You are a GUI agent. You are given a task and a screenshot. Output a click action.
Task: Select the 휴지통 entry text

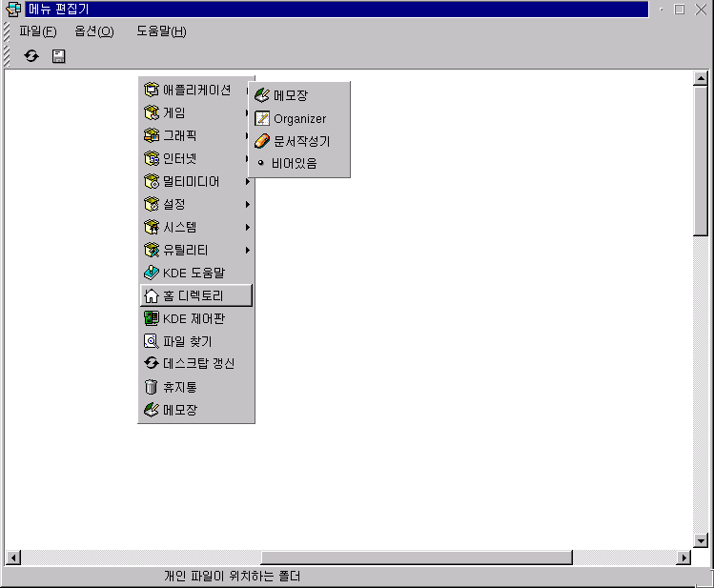[x=180, y=387]
